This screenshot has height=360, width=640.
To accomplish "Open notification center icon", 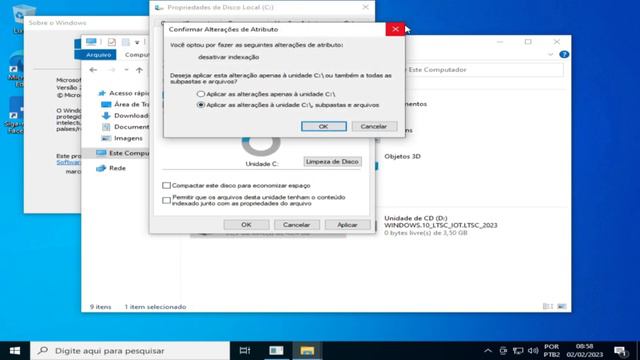I will (621, 351).
